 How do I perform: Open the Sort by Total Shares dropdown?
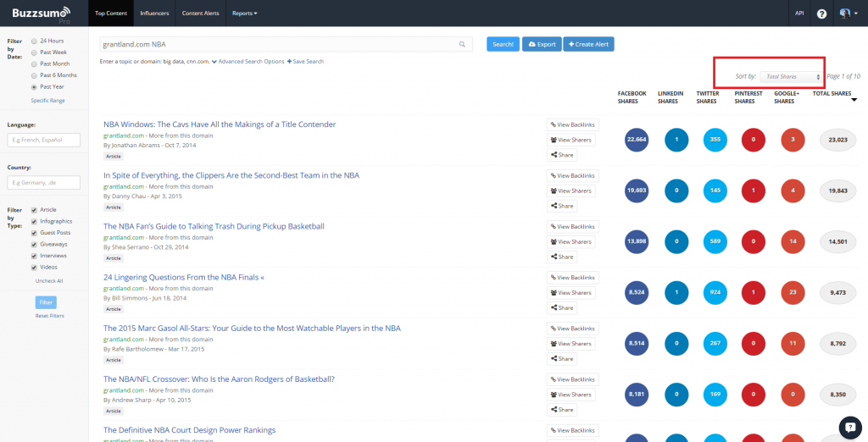click(791, 77)
